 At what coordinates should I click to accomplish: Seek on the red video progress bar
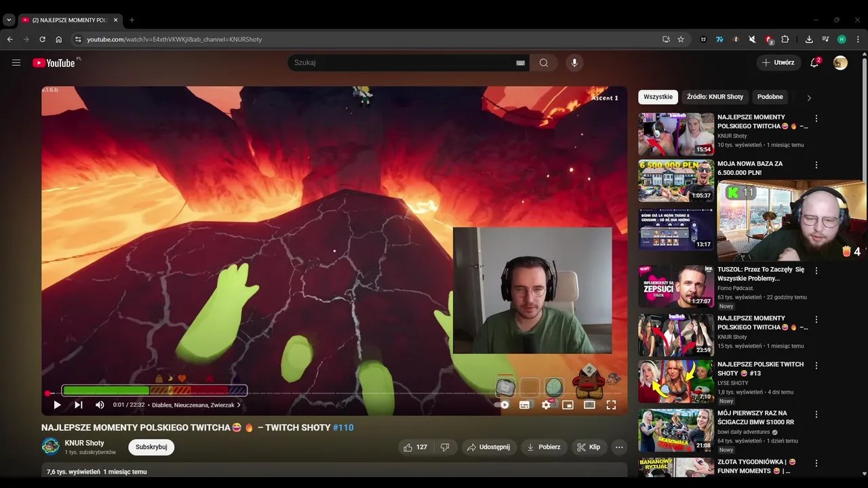(334, 393)
